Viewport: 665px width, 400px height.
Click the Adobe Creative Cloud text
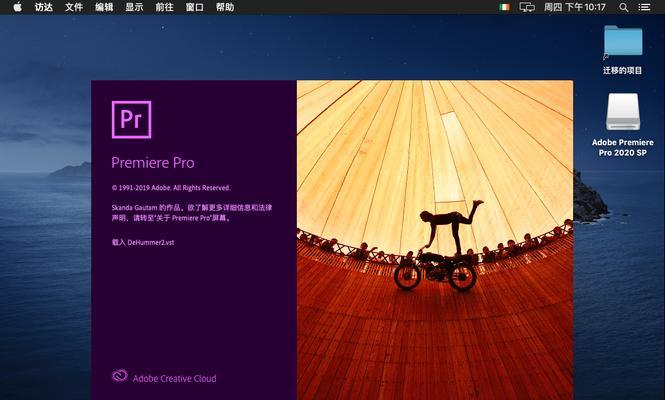174,378
